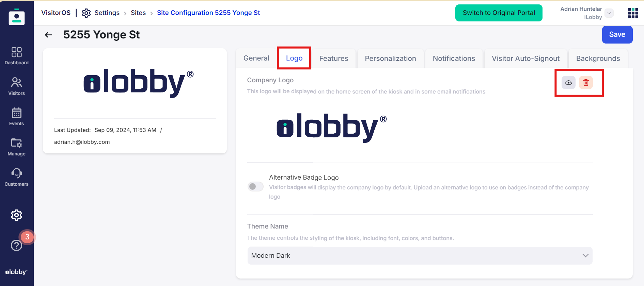Open the apps grid menu
The width and height of the screenshot is (644, 286).
pyautogui.click(x=633, y=13)
